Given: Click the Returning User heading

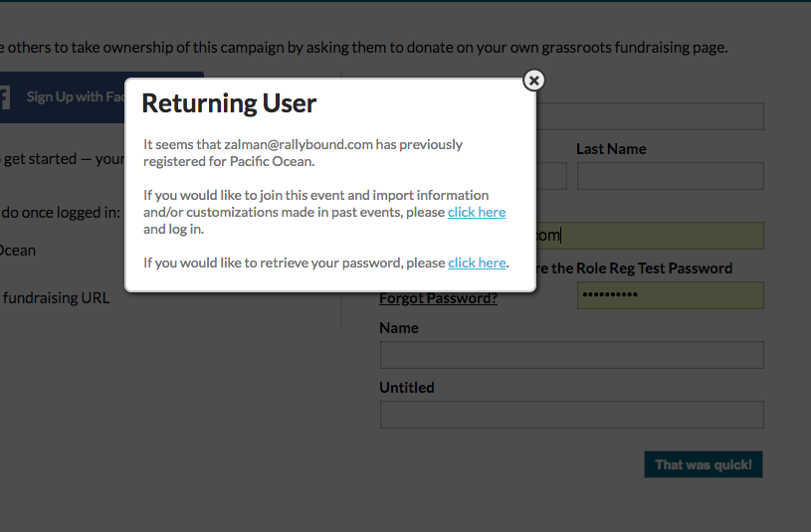Looking at the screenshot, I should [229, 103].
